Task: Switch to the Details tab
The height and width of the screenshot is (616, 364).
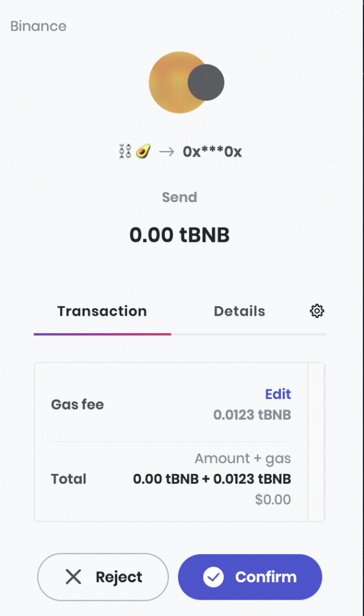Action: point(239,311)
